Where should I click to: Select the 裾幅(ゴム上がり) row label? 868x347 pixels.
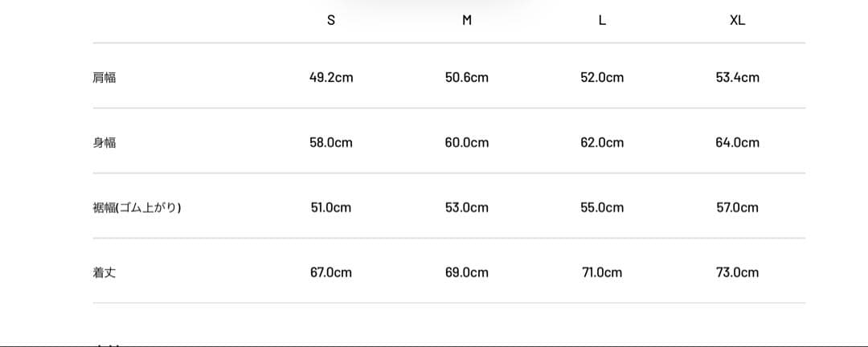coord(137,208)
